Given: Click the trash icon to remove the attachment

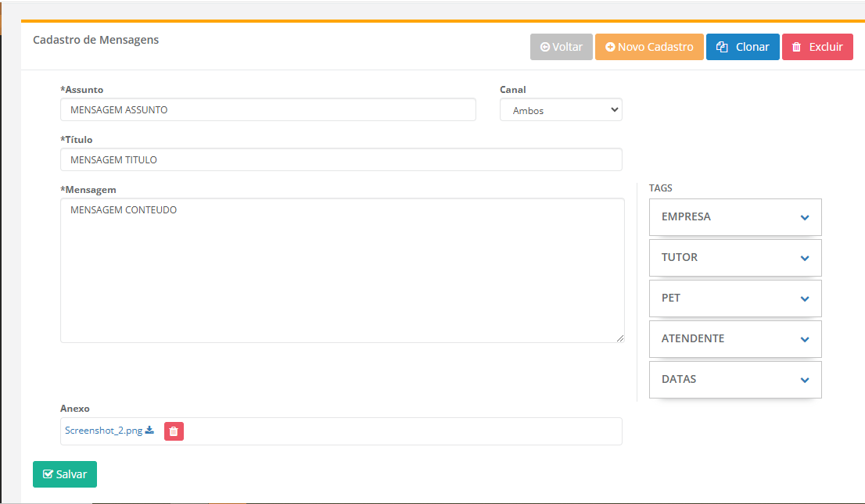Looking at the screenshot, I should [x=174, y=431].
